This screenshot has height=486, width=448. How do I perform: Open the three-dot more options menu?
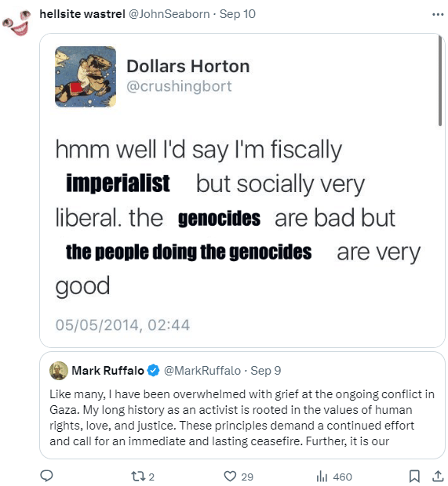tap(438, 14)
